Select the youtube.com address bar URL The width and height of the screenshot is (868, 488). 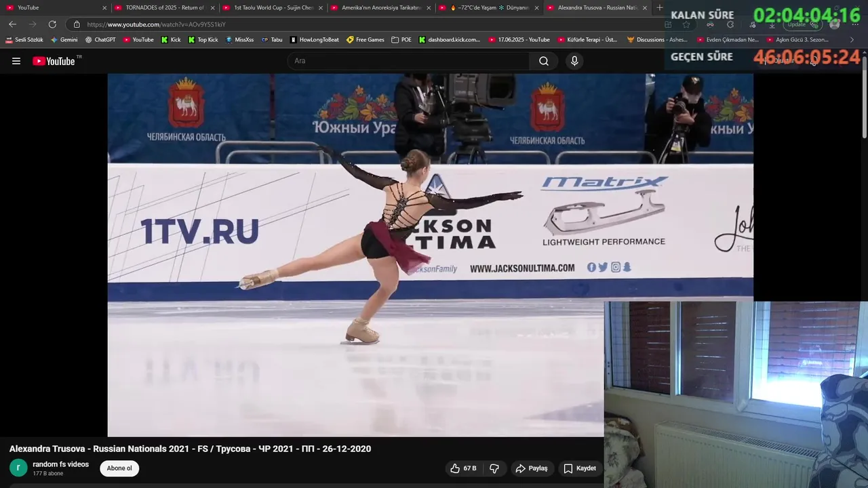pyautogui.click(x=156, y=24)
